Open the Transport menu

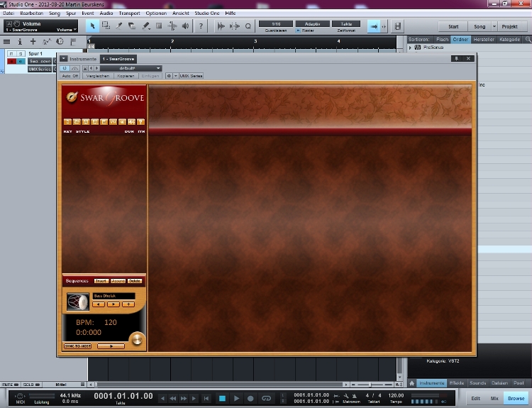click(129, 13)
